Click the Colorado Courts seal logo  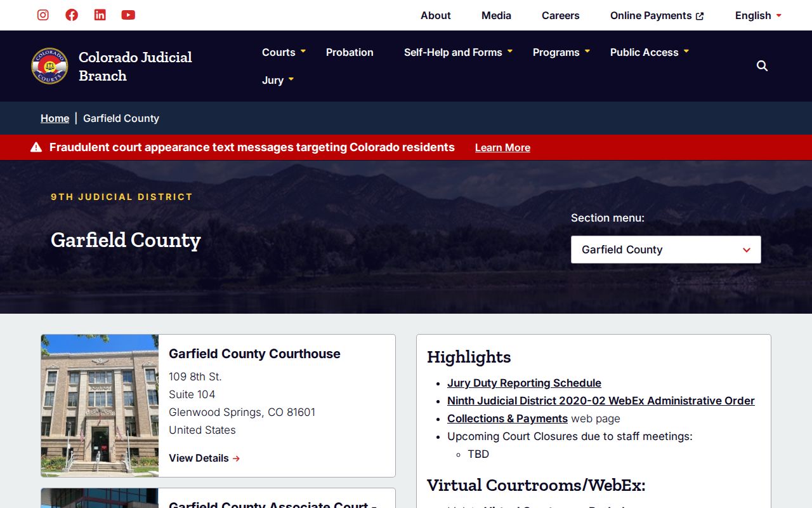(49, 66)
